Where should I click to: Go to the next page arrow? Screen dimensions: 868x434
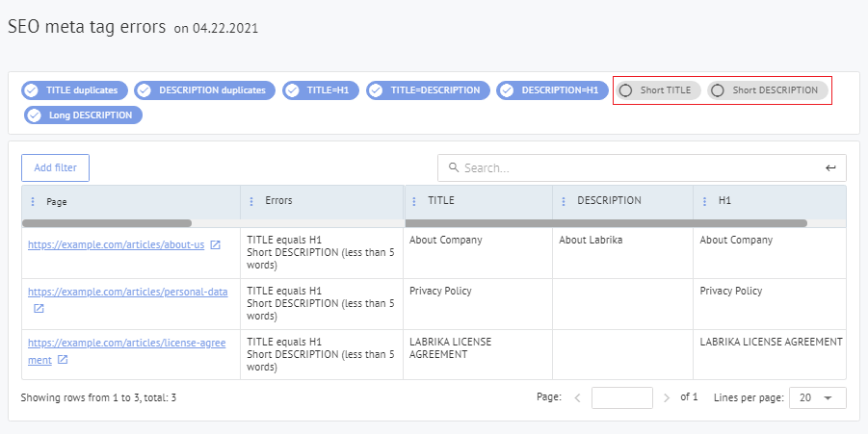click(667, 397)
